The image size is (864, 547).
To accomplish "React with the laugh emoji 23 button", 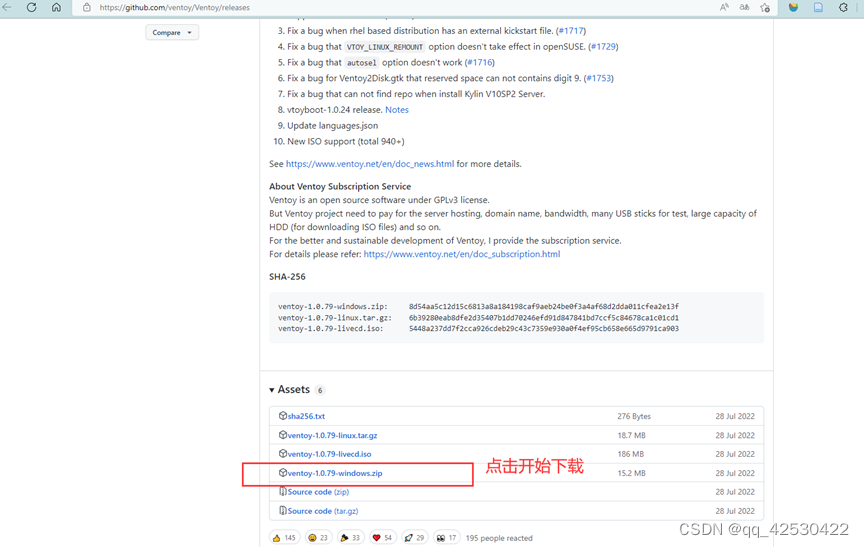I will tap(318, 538).
